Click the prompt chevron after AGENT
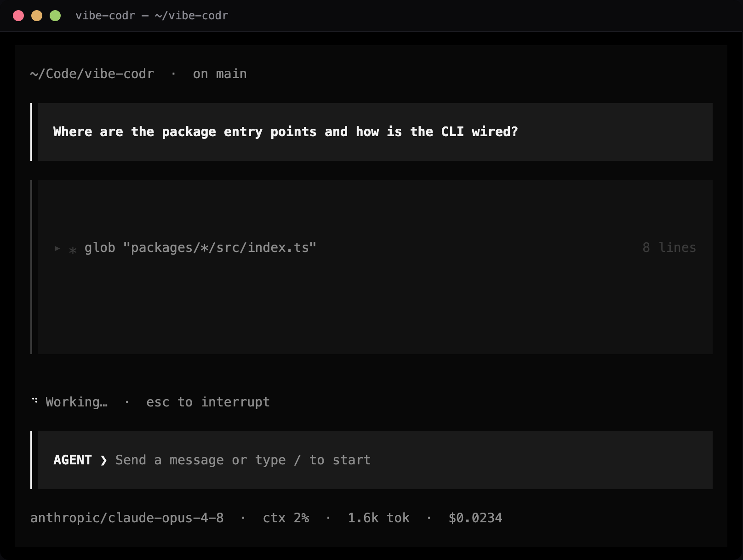Image resolution: width=743 pixels, height=560 pixels. (x=104, y=460)
